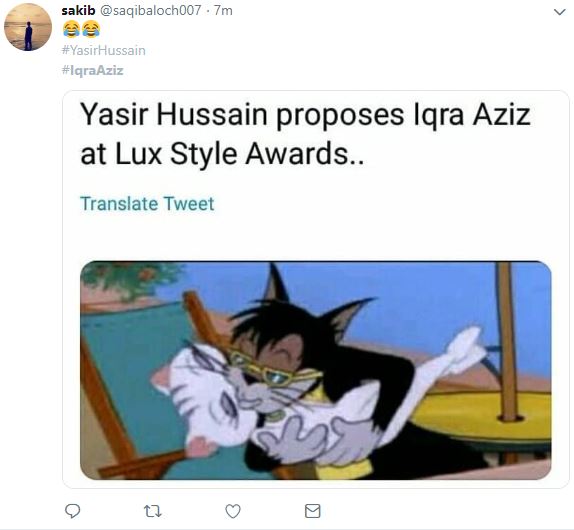Click the Translate Tweet link

[147, 204]
